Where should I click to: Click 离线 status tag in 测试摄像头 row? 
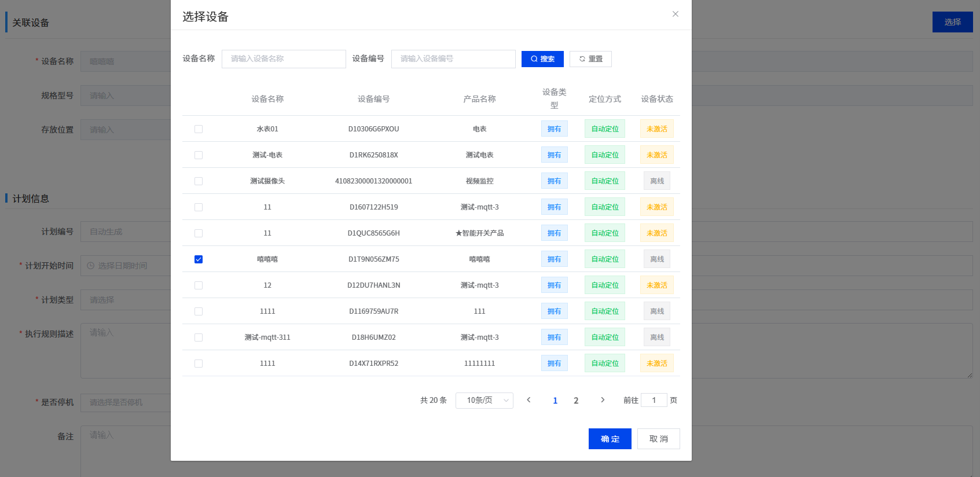pyautogui.click(x=657, y=181)
